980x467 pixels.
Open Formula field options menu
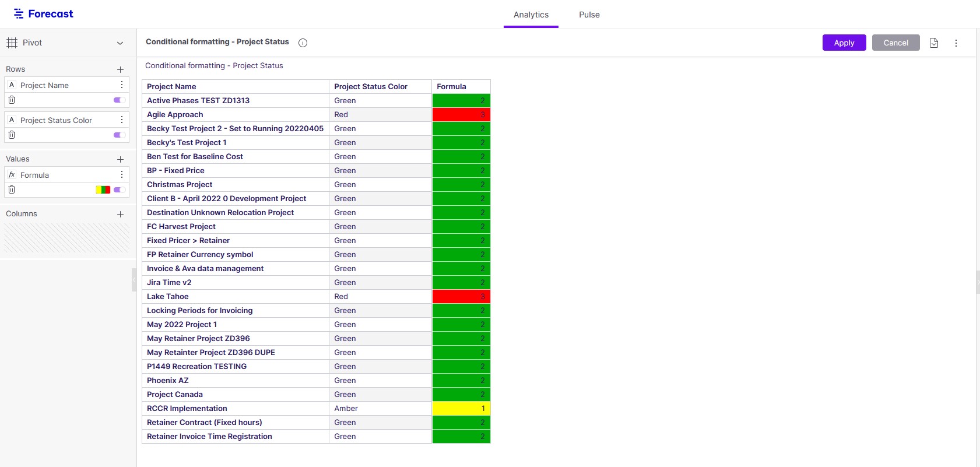click(121, 175)
